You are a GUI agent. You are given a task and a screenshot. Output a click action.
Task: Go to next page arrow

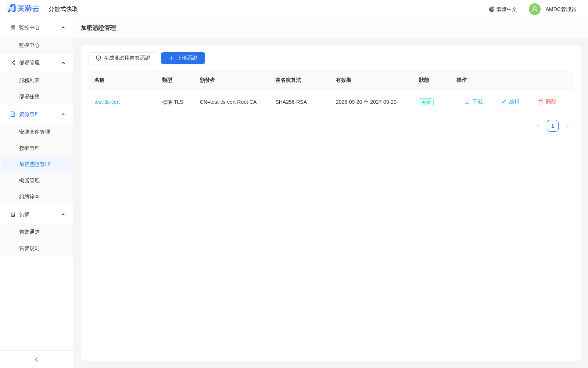[567, 126]
